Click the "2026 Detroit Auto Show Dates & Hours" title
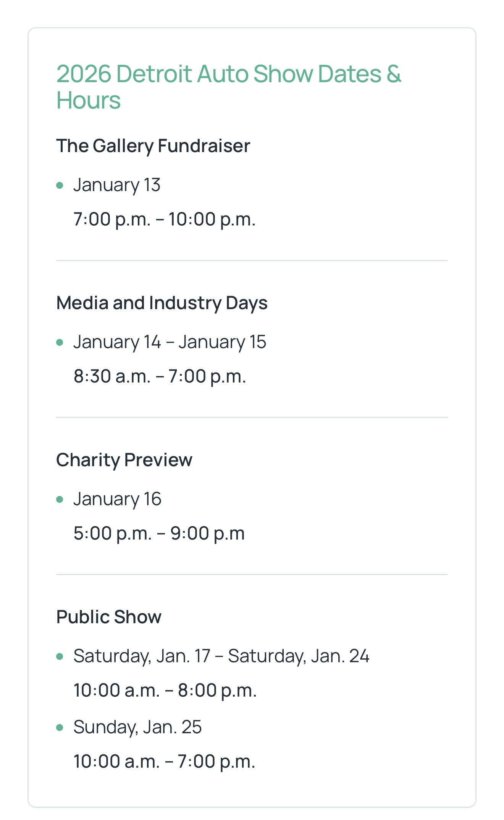Screen dimensions: 504x820 click(228, 86)
